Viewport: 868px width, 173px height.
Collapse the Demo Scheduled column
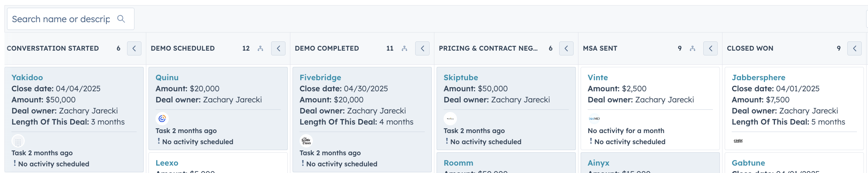(278, 48)
